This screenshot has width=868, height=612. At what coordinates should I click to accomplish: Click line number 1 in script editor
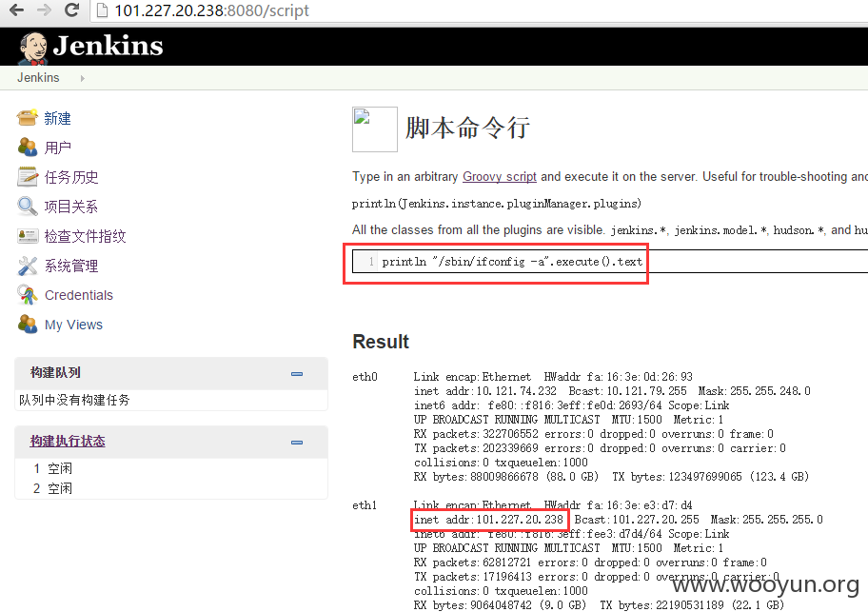[371, 262]
